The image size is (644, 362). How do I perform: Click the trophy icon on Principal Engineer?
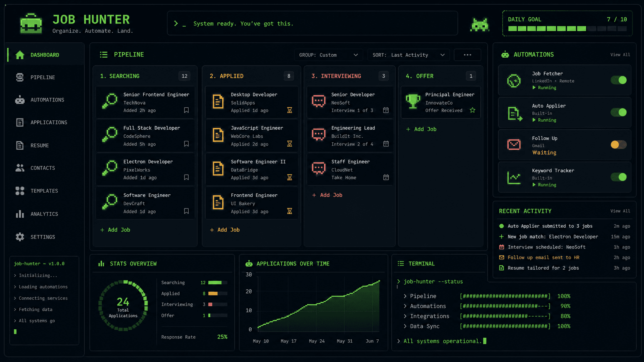[x=413, y=102]
